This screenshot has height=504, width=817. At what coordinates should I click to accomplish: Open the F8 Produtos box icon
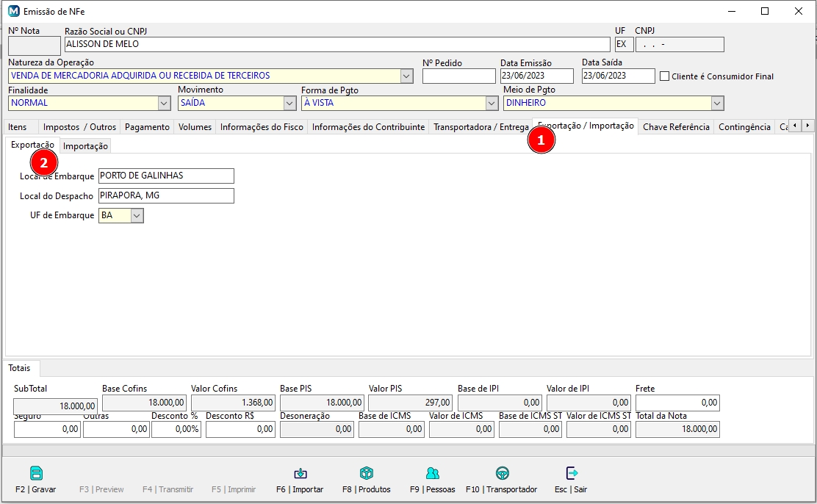(367, 473)
